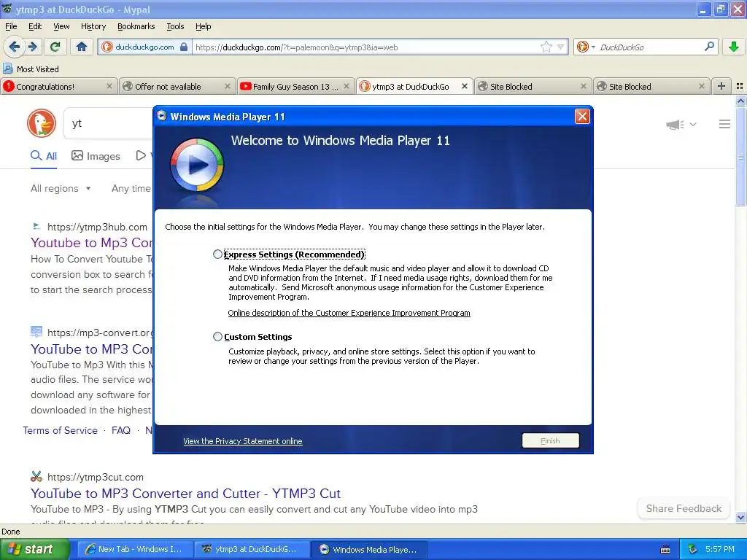
Task: Open the https://mp3-convert.org result URL
Action: 100,332
